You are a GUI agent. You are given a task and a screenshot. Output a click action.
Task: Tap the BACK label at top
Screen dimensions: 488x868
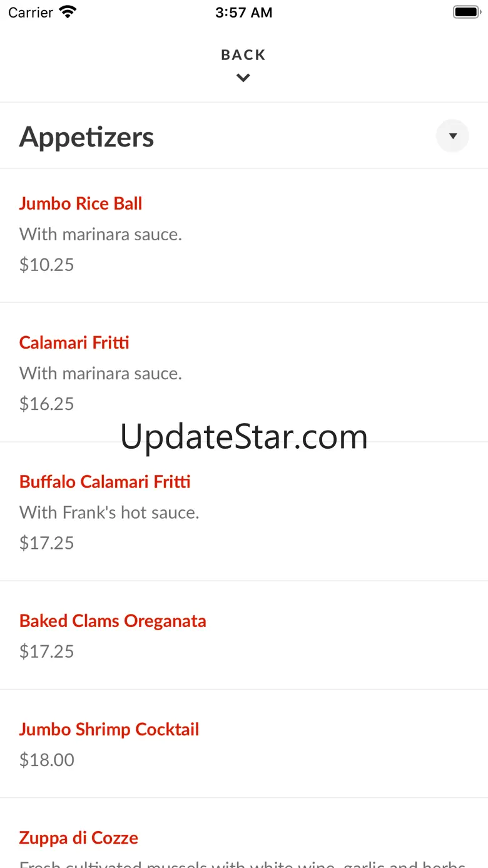[243, 55]
